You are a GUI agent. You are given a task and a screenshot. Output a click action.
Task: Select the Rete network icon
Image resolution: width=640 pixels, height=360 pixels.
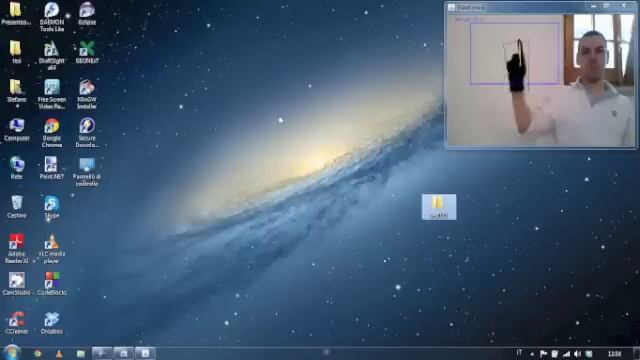16,168
